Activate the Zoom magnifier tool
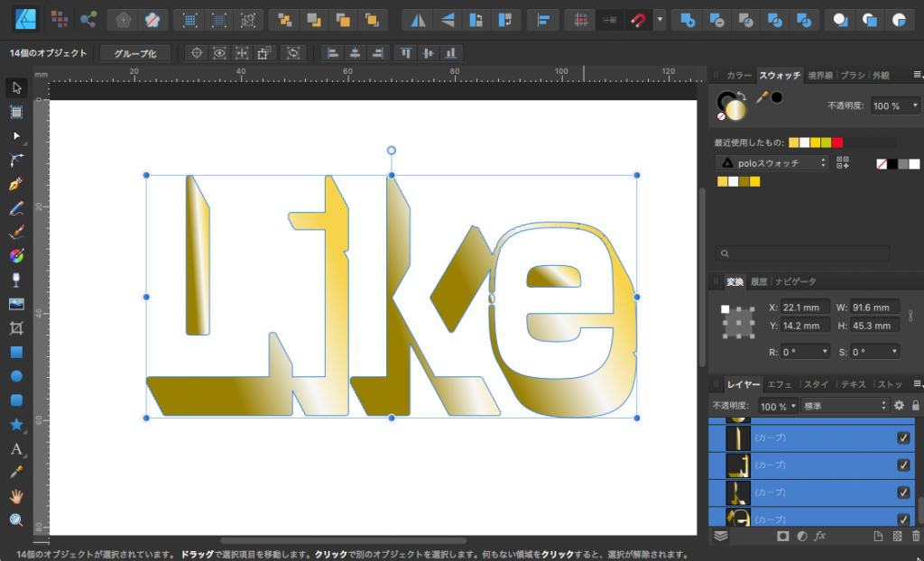 pos(15,520)
